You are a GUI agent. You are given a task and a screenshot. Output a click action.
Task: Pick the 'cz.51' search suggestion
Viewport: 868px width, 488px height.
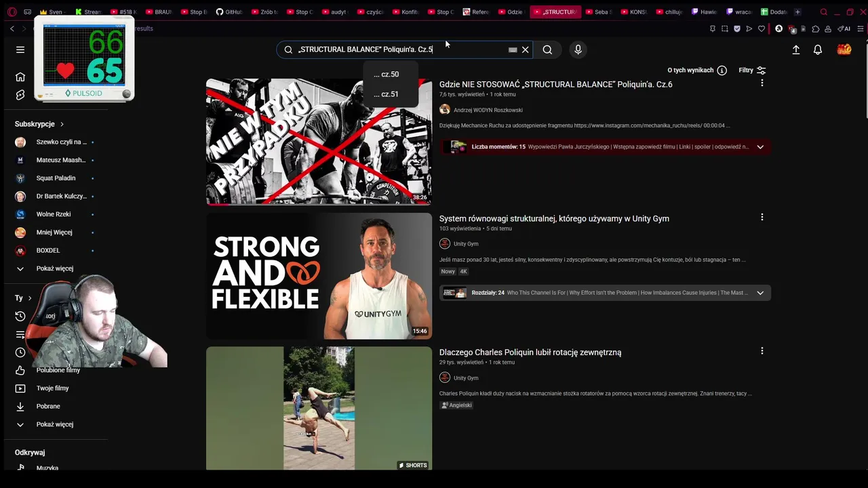click(387, 94)
